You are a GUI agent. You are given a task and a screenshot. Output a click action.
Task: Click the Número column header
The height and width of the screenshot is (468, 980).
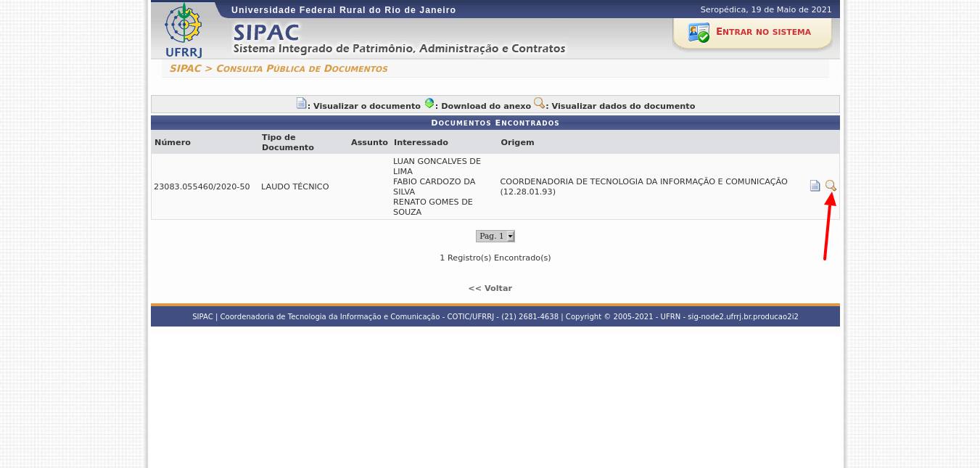click(x=173, y=142)
